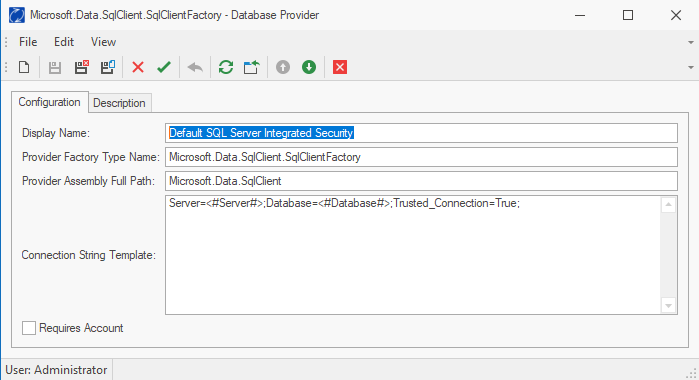Switch to the Description tab

119,103
